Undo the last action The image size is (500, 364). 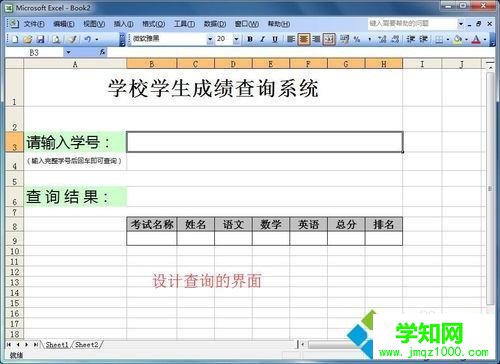[x=88, y=39]
